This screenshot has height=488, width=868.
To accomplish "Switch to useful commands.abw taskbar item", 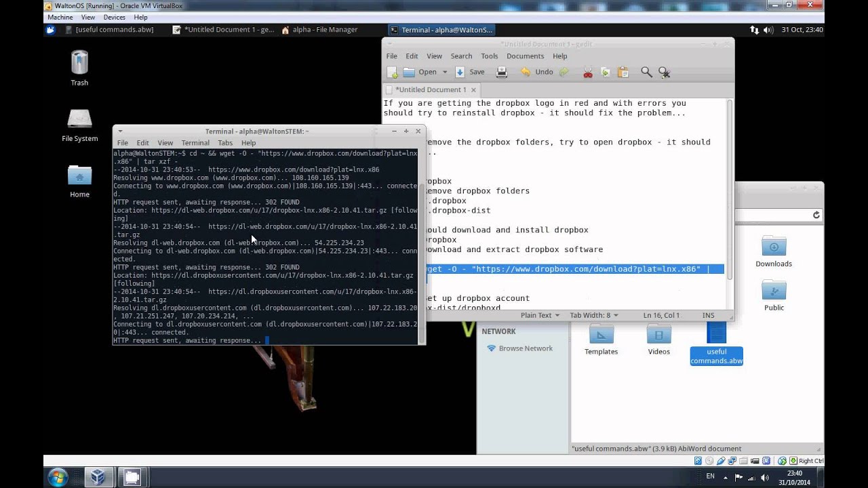I will click(x=109, y=30).
